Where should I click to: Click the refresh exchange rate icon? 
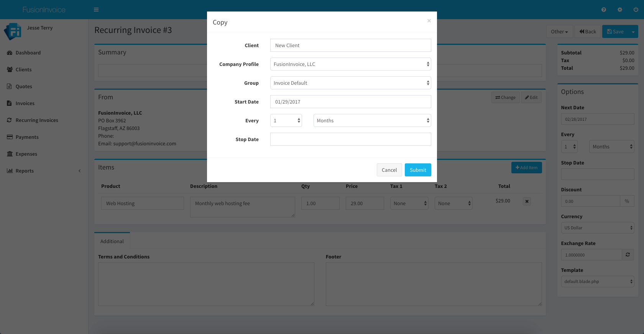click(x=628, y=255)
